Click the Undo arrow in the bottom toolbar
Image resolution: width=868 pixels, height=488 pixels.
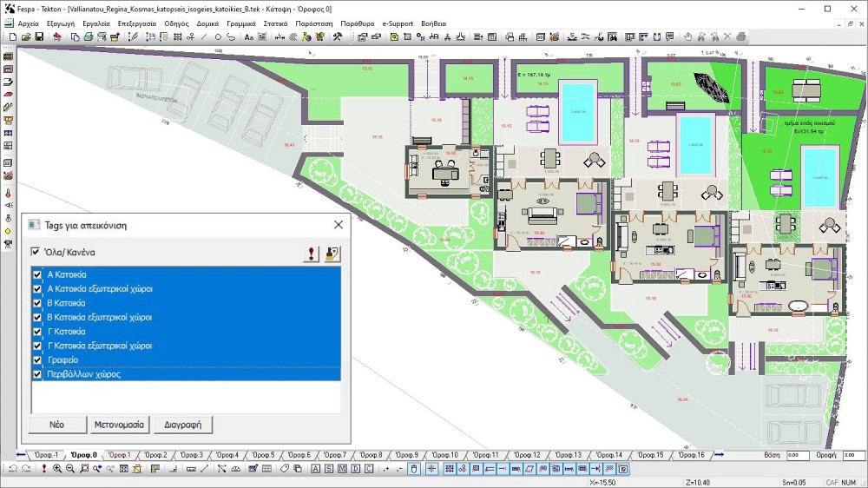coord(13,469)
